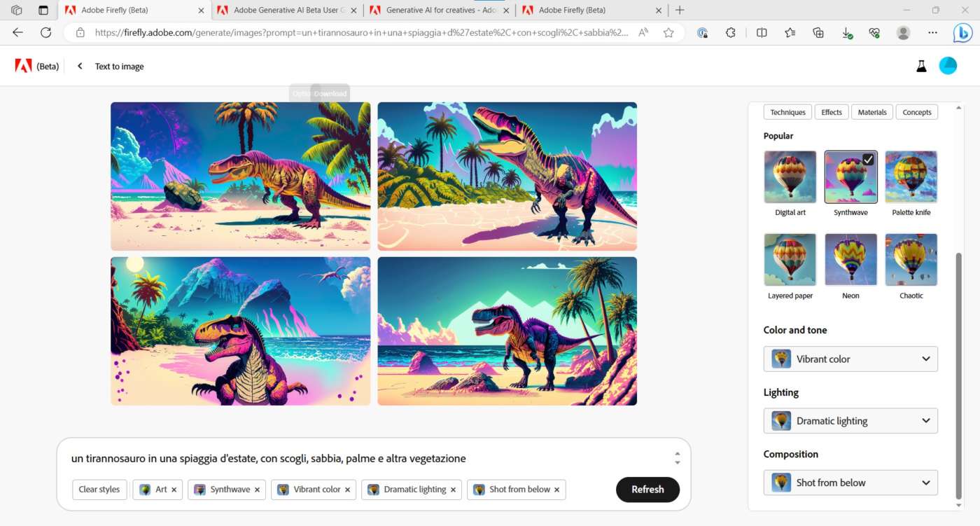Image resolution: width=980 pixels, height=526 pixels.
Task: Open the Workspaces icon in the title bar
Action: [17, 11]
